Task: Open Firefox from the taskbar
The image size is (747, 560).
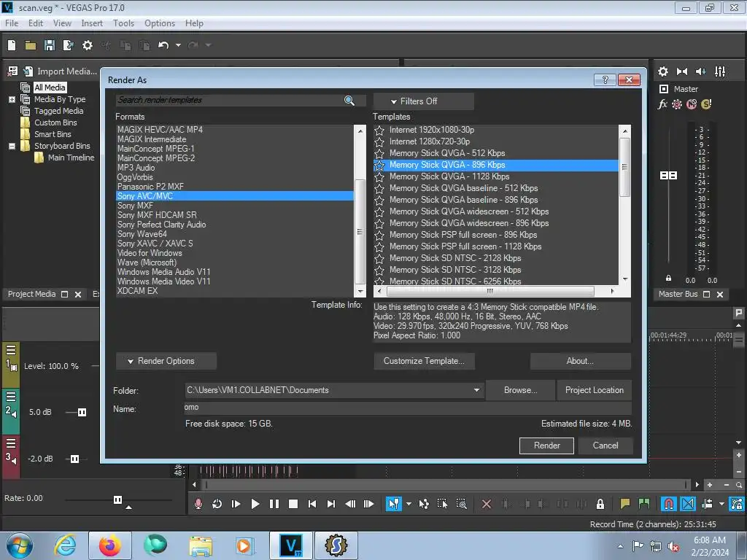Action: point(109,545)
